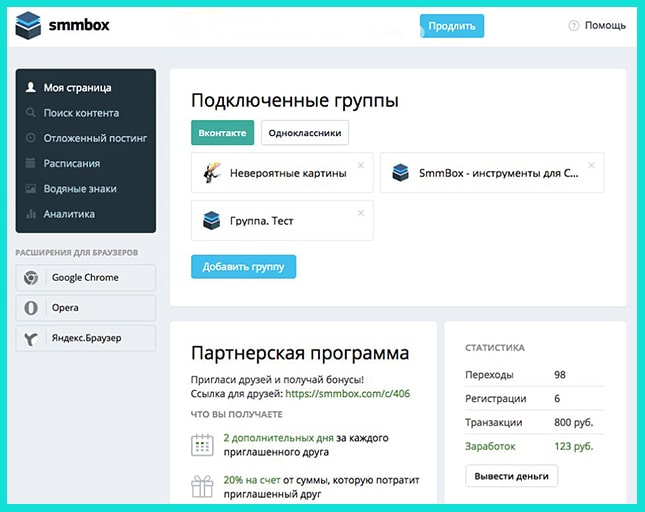This screenshot has width=645, height=512.
Task: Click the Opera browser icon
Action: [31, 308]
